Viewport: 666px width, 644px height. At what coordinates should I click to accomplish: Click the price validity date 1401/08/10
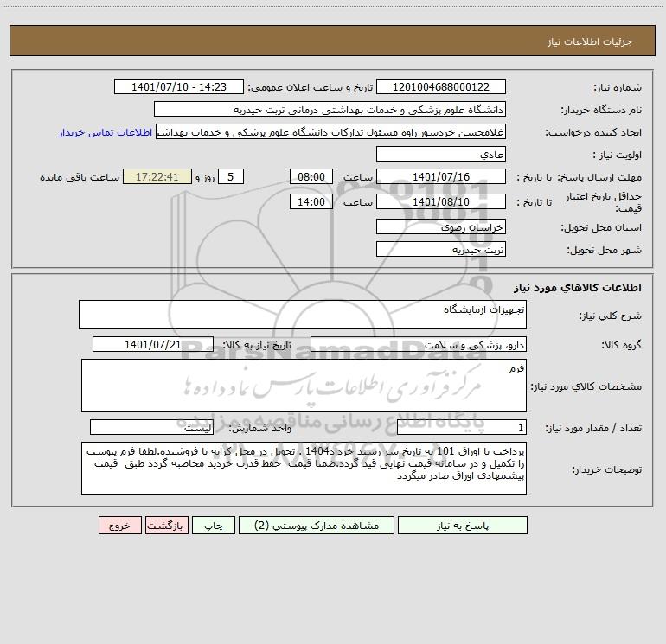pos(441,201)
